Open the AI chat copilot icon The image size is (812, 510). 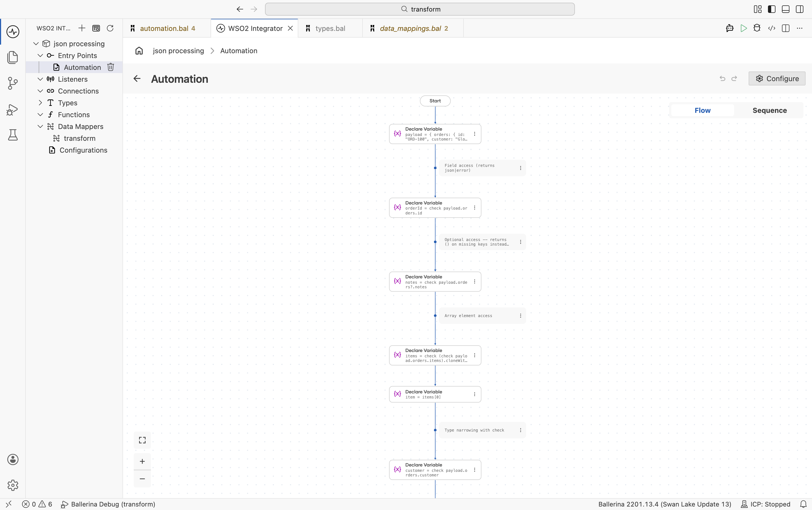tap(730, 28)
